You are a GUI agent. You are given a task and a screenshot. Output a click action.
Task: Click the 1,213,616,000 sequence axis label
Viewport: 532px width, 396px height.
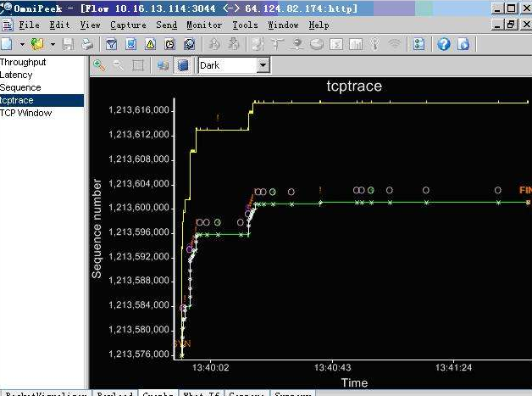tap(139, 110)
